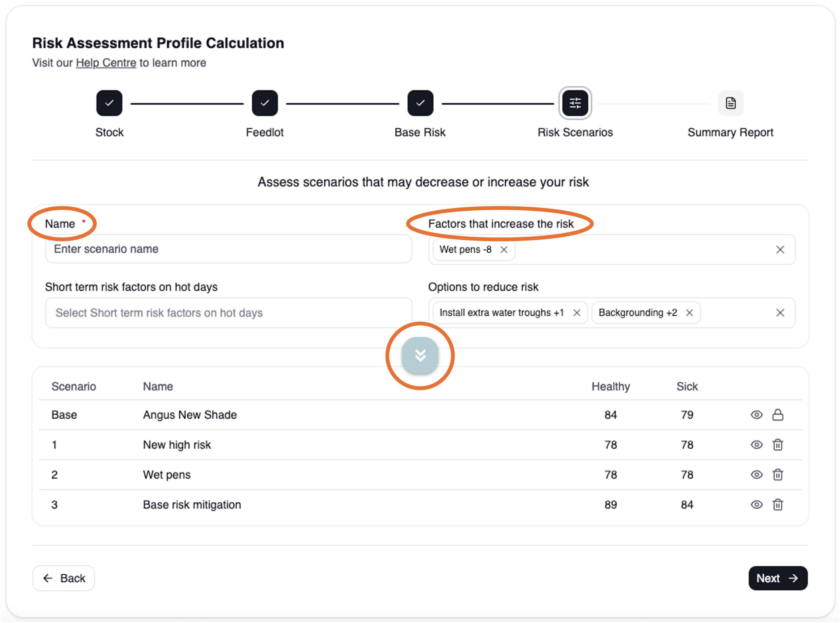The width and height of the screenshot is (840, 623).
Task: Go Back to the previous step
Action: point(63,578)
